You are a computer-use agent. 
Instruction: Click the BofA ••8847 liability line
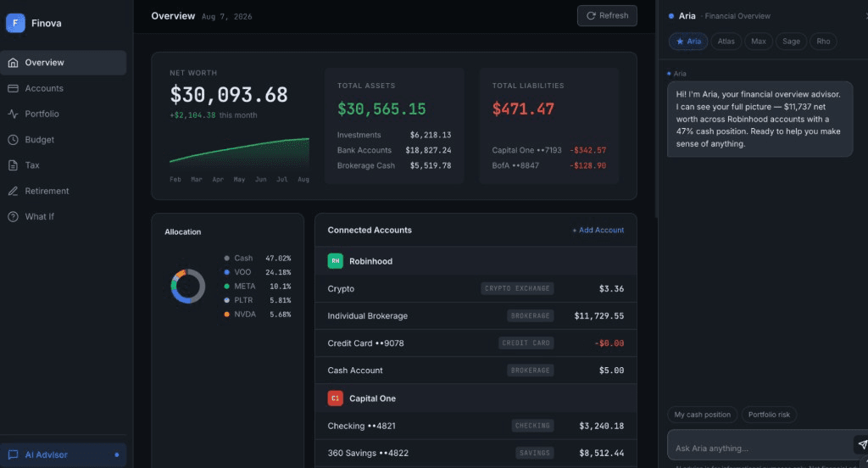tap(549, 165)
